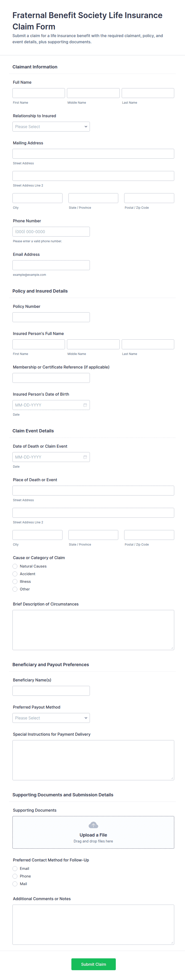Click the Beneficiary Name(s) text box
Viewport: 185px width, 980px height.
(51, 691)
